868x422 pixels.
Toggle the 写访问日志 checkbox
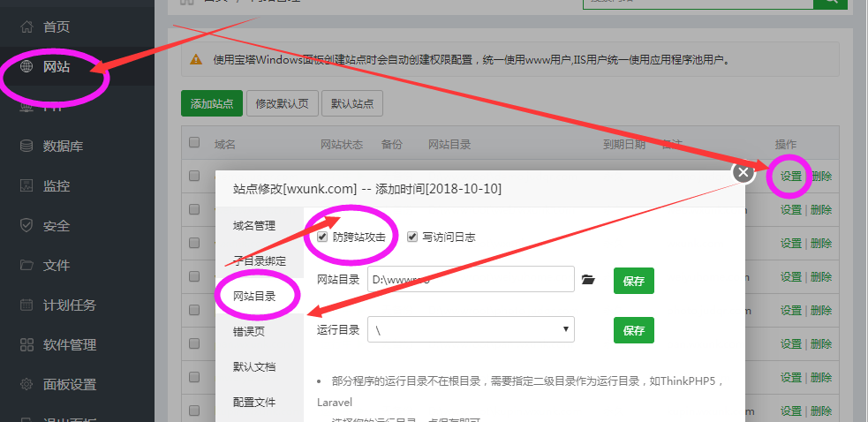pos(412,237)
